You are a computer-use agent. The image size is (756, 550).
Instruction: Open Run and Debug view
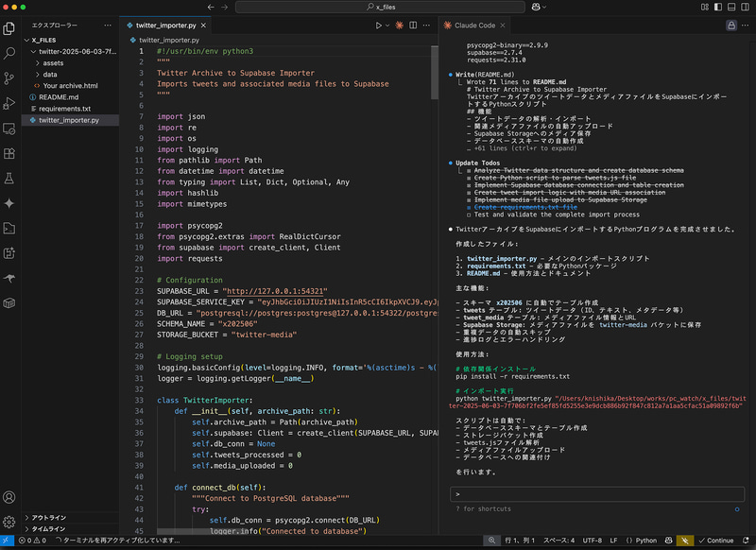(x=9, y=103)
